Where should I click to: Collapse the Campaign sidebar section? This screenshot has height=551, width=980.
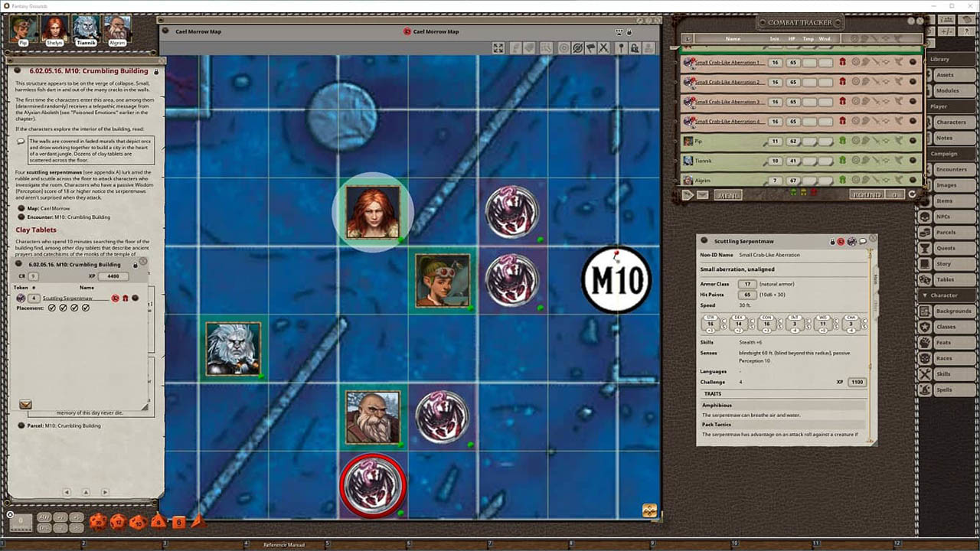pos(944,153)
